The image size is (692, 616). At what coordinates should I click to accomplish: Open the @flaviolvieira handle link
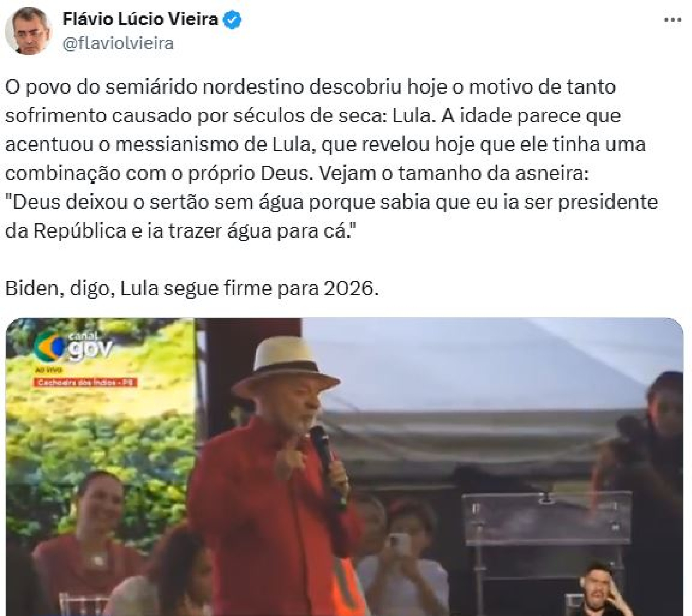click(x=118, y=44)
